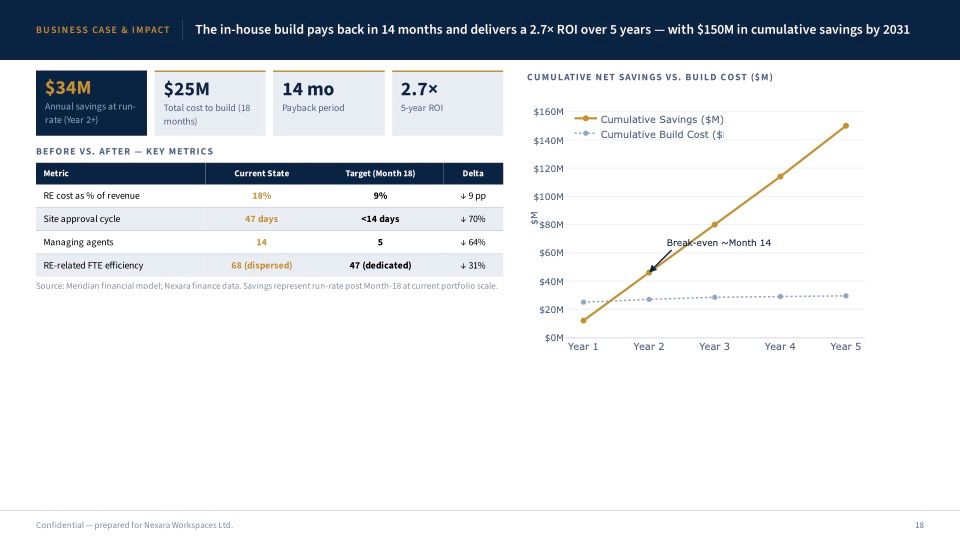Select the Site approval cycle row
The width and height of the screenshot is (960, 540).
click(x=269, y=219)
